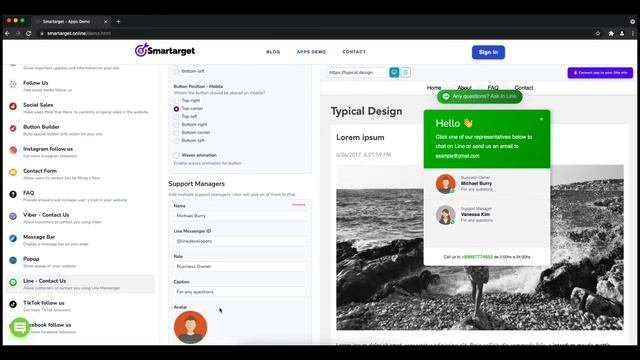Switch preview to desktop view icon
This screenshot has width=640, height=360.
coord(394,72)
